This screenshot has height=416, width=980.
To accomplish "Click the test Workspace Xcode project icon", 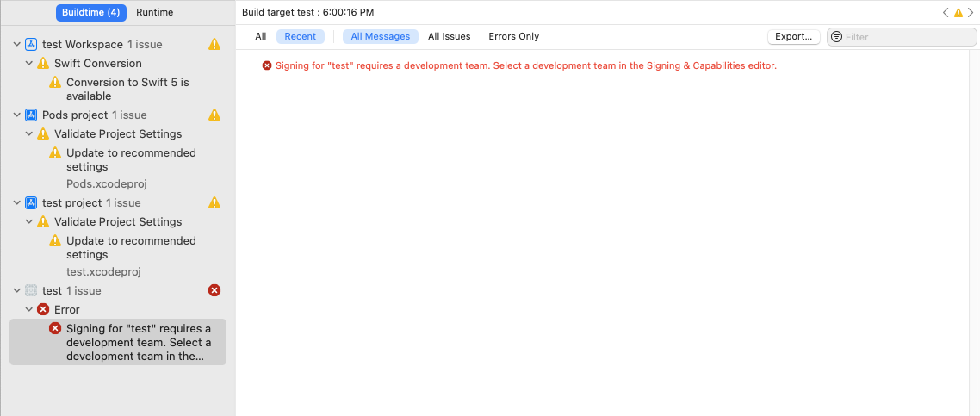I will click(x=31, y=44).
